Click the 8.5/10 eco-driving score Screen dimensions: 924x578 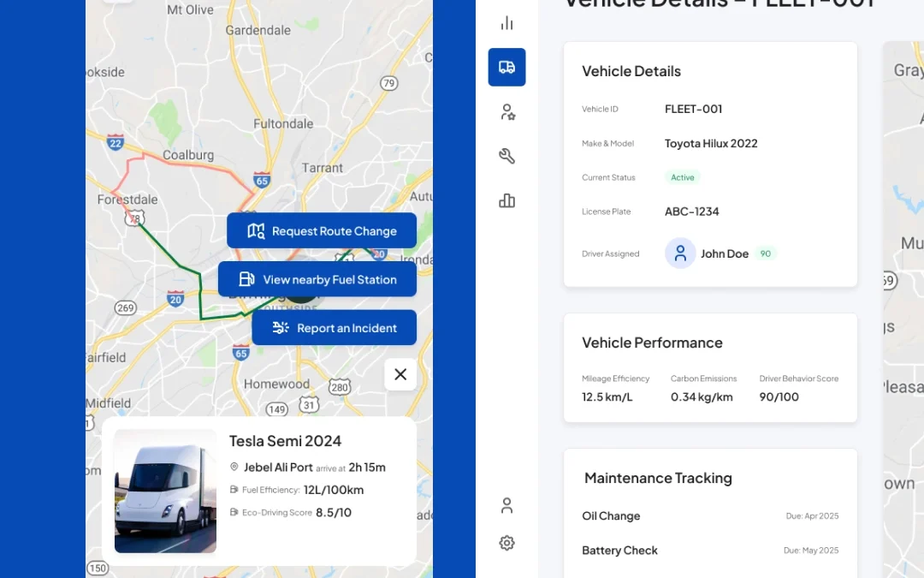click(x=334, y=513)
